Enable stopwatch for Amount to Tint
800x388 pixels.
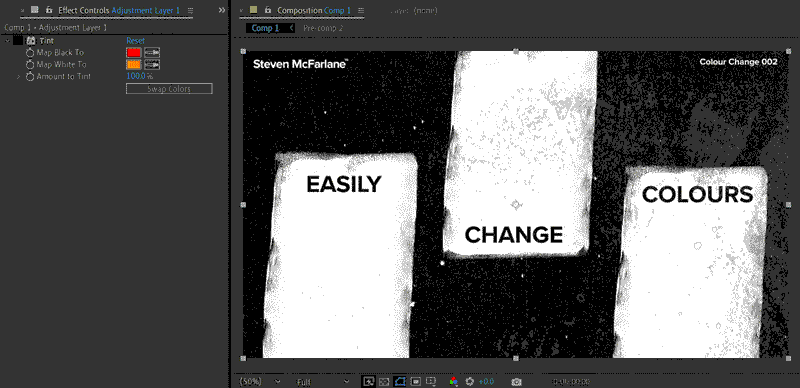click(30, 77)
